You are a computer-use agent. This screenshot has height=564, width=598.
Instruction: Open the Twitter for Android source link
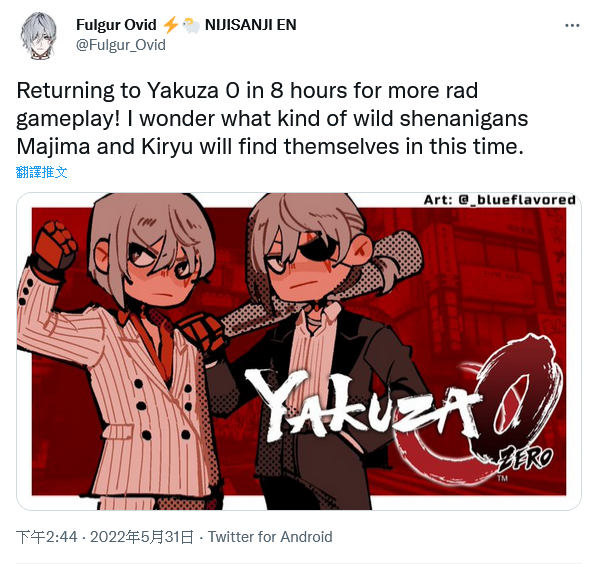pos(270,537)
